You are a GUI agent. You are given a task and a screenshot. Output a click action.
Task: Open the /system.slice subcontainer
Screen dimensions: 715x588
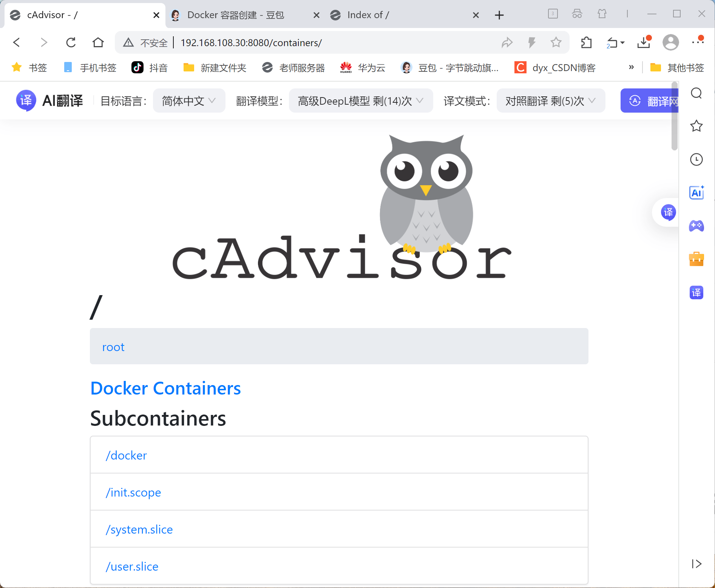pos(139,529)
